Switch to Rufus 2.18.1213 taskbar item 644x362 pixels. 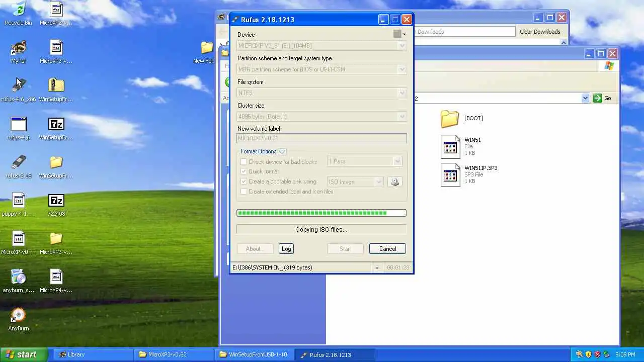(335, 354)
